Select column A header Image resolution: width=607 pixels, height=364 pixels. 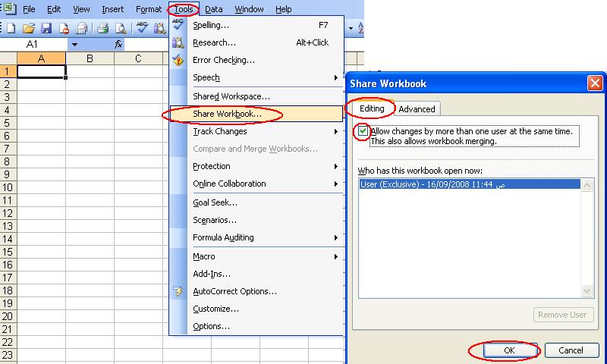pyautogui.click(x=42, y=58)
